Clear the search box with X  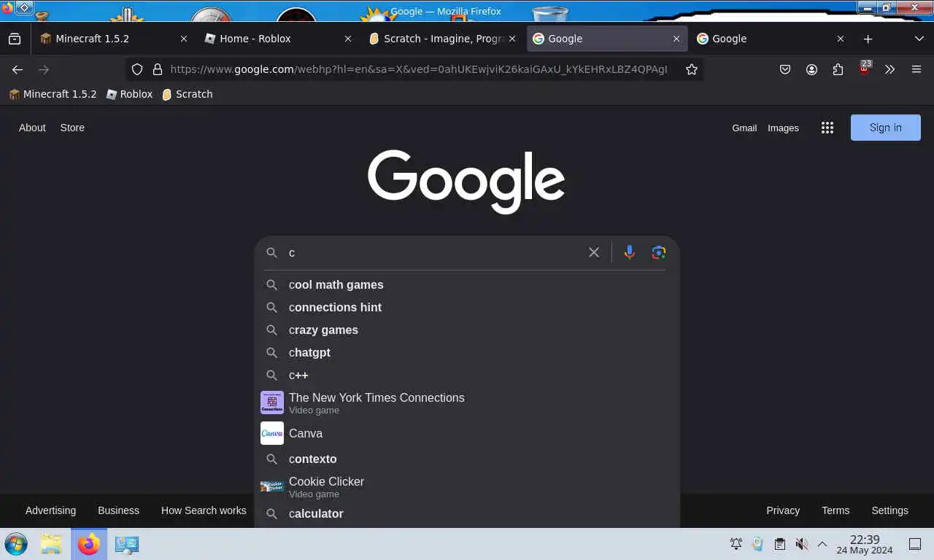click(x=594, y=252)
